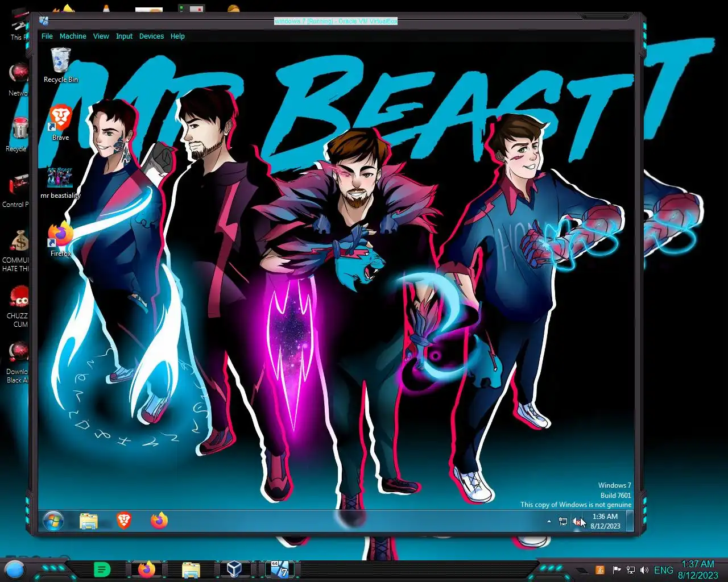Click the VirtualBox window title icon

coord(44,21)
